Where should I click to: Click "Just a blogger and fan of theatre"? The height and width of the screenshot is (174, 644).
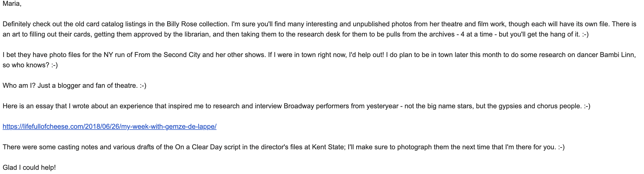tap(87, 86)
